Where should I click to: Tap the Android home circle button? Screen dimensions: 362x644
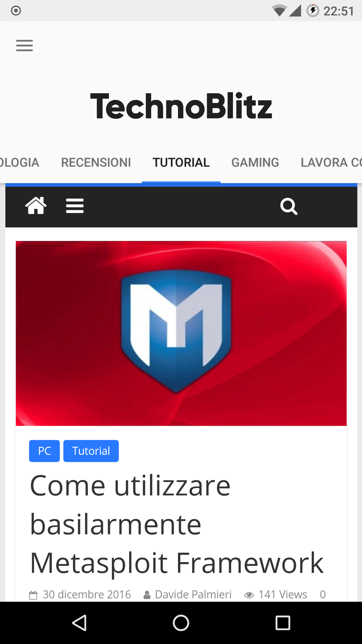[x=181, y=623]
